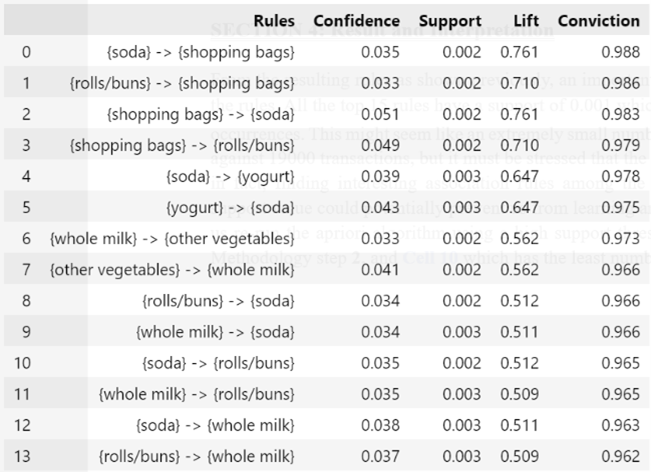
Task: Select confidence value 0.038 in row 12
Action: [380, 426]
